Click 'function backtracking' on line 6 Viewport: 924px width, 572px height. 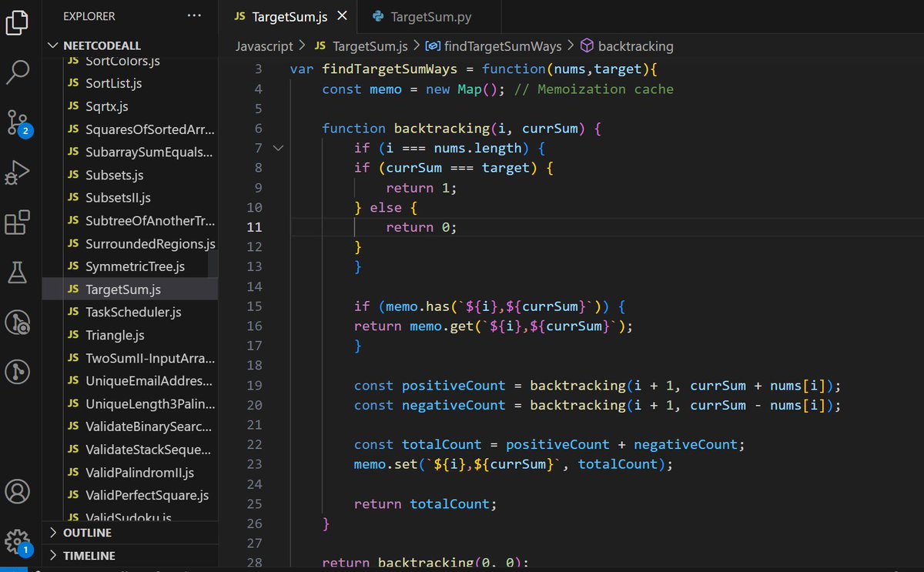(x=405, y=128)
